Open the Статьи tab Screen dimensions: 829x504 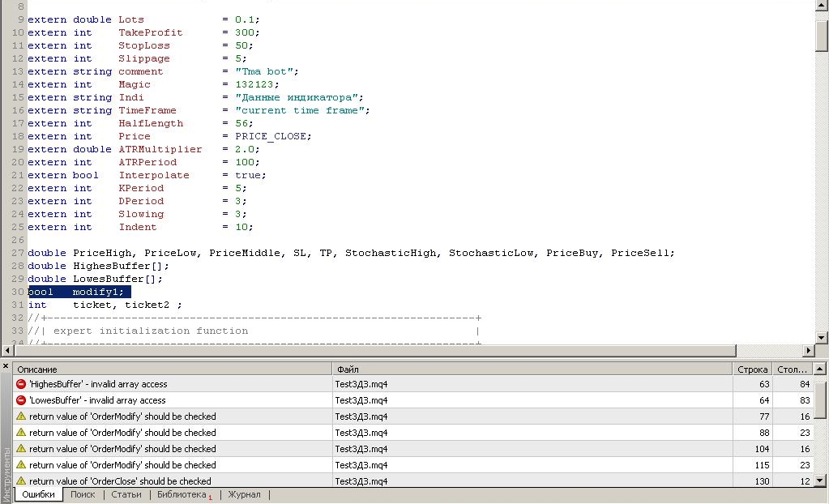[x=126, y=494]
